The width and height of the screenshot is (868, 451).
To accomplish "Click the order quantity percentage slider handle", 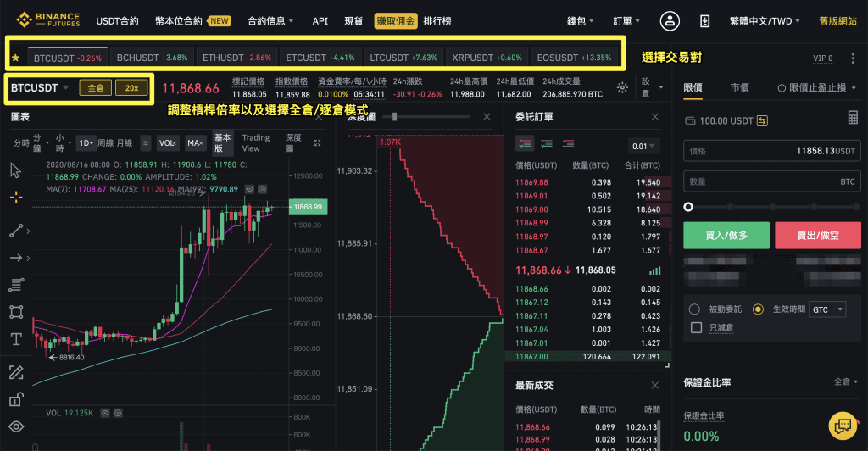I will tap(688, 206).
